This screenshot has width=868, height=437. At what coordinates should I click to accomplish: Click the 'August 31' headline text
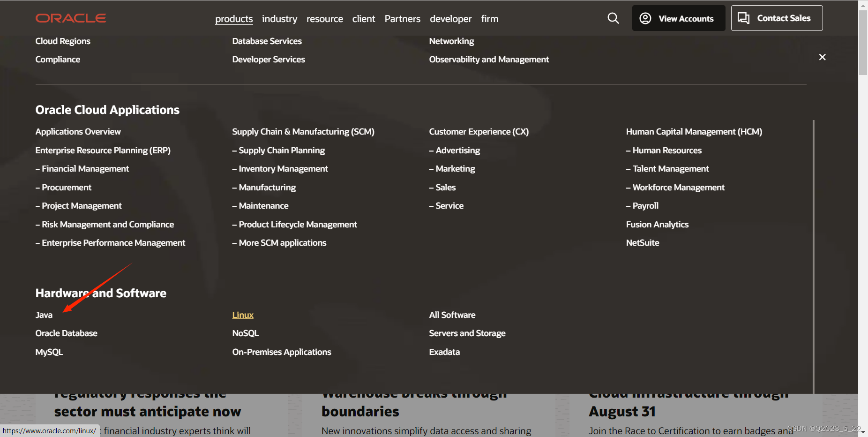(622, 412)
